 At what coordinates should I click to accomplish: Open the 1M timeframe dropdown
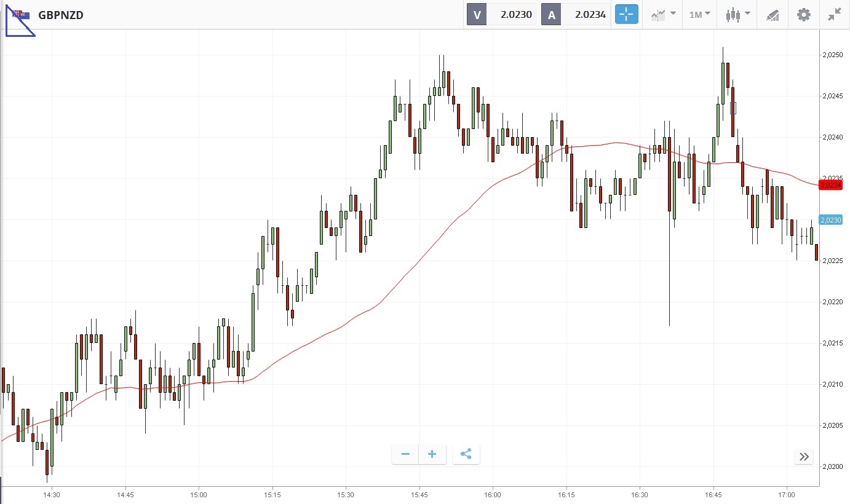(x=699, y=15)
